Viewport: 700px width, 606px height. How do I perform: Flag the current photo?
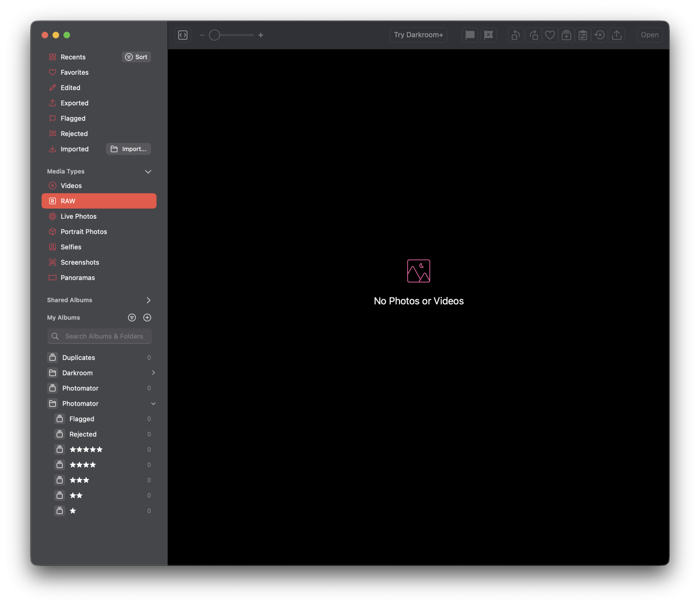pyautogui.click(x=470, y=35)
